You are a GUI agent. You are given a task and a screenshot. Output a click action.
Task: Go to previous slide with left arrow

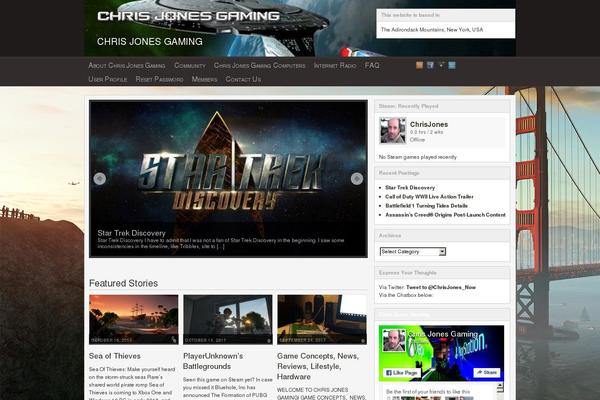100,178
